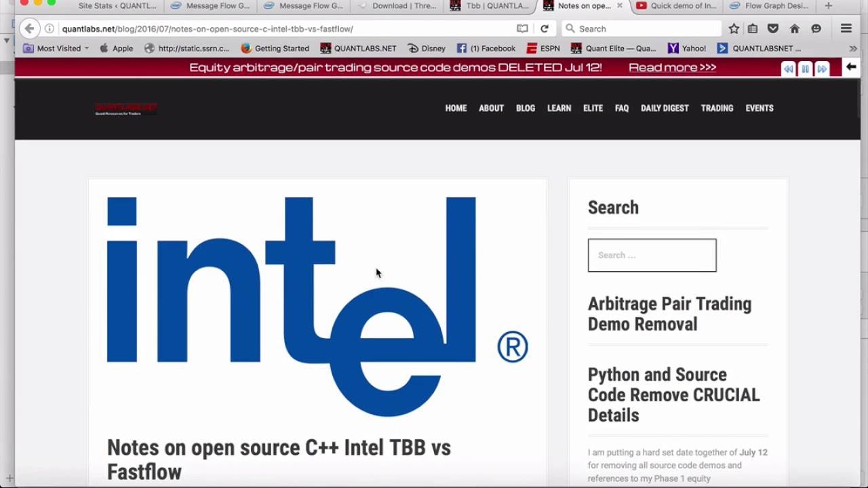Image resolution: width=868 pixels, height=488 pixels.
Task: Open a new tab with plus icon
Action: point(828,5)
